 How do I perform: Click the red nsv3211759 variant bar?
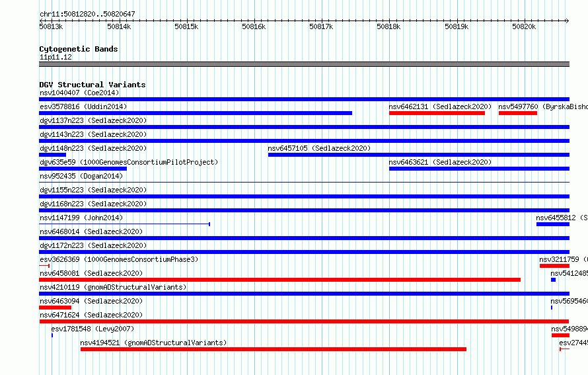[554, 266]
